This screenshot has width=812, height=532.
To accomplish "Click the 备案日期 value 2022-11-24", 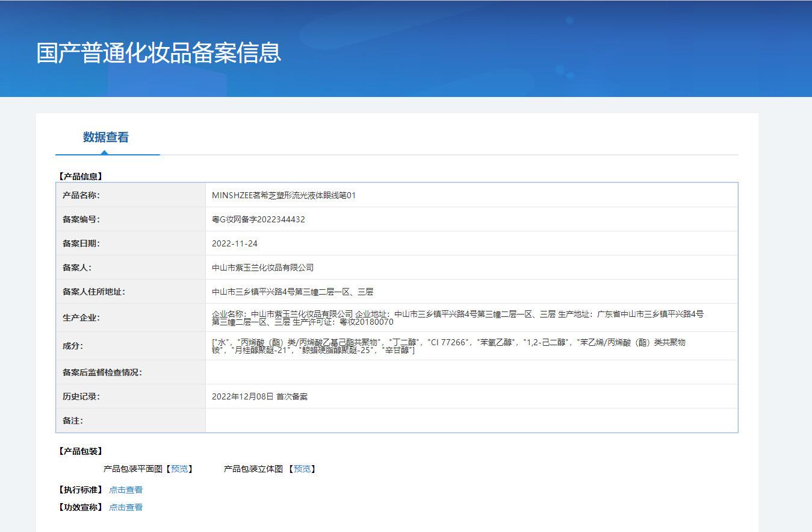I will pyautogui.click(x=235, y=243).
